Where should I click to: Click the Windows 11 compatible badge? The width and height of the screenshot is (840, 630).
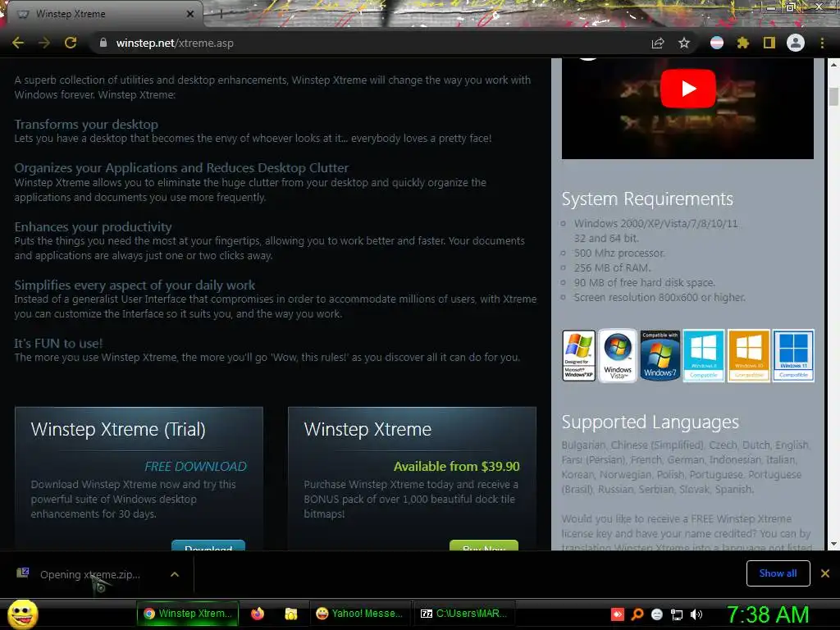[x=793, y=355]
